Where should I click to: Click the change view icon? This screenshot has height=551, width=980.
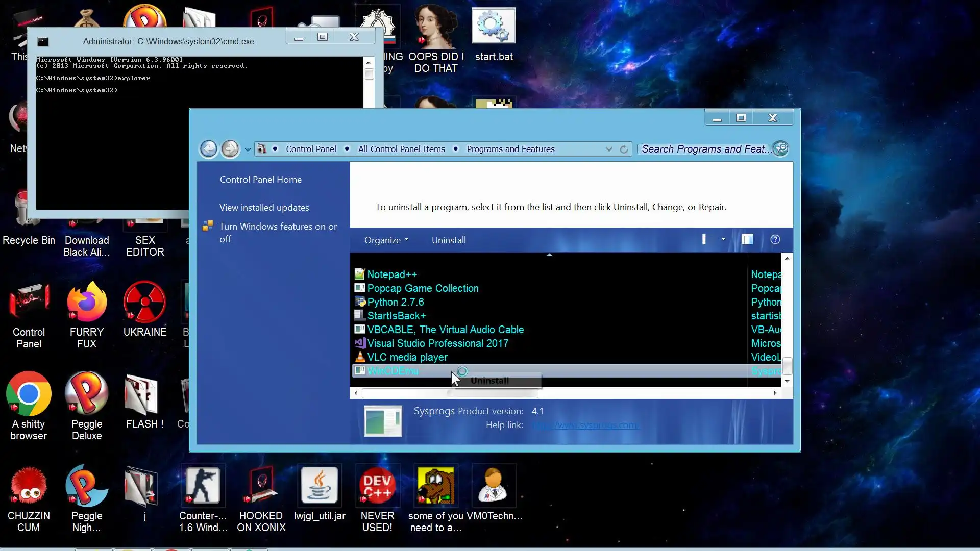click(704, 240)
